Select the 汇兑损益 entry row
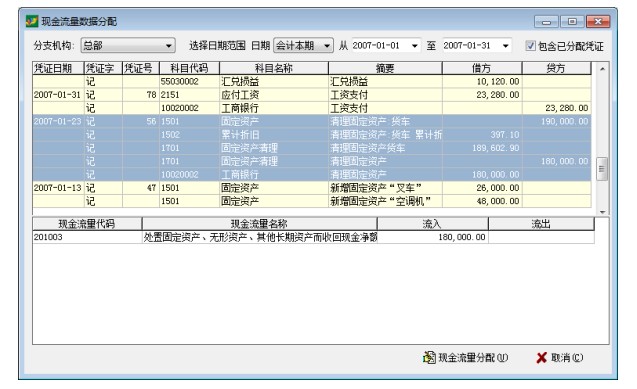 tap(312, 81)
